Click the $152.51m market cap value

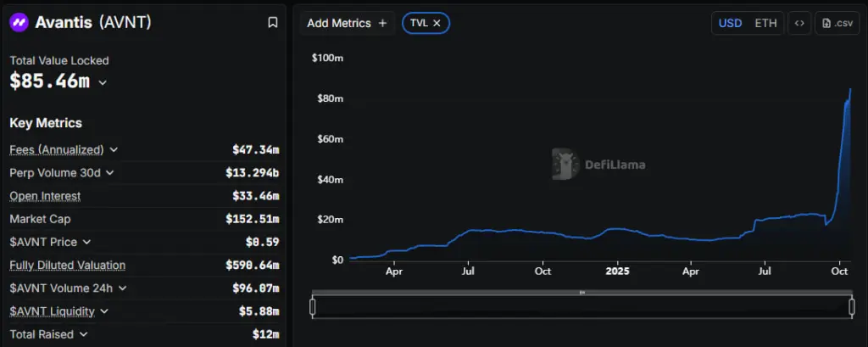tap(253, 219)
